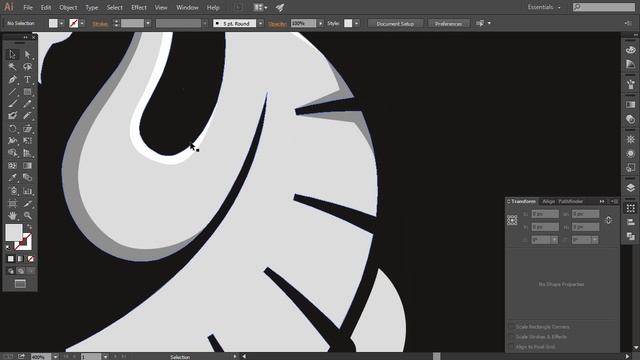Open the arrange documents dropdown

[x=260, y=7]
